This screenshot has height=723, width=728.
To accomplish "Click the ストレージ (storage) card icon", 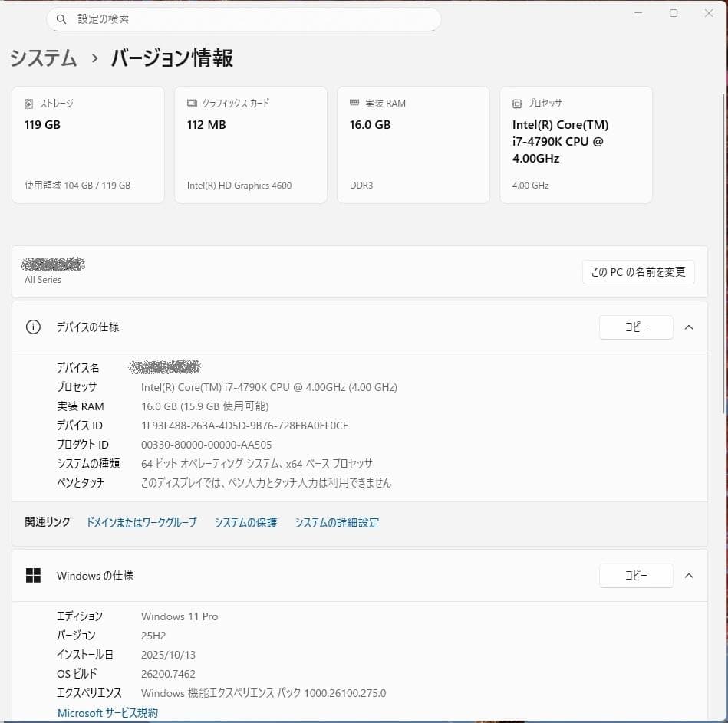I will point(28,103).
